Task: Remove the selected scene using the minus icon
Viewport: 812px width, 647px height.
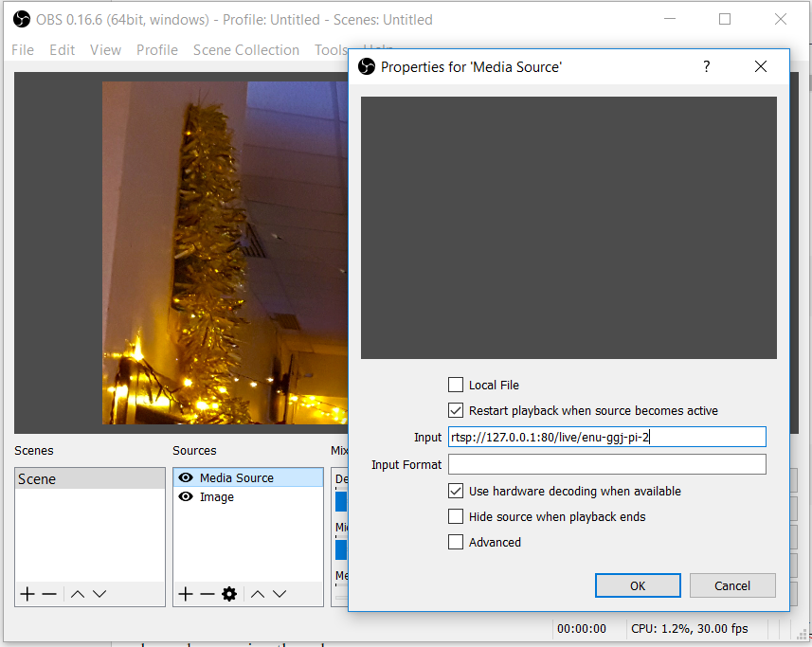Action: click(x=49, y=594)
